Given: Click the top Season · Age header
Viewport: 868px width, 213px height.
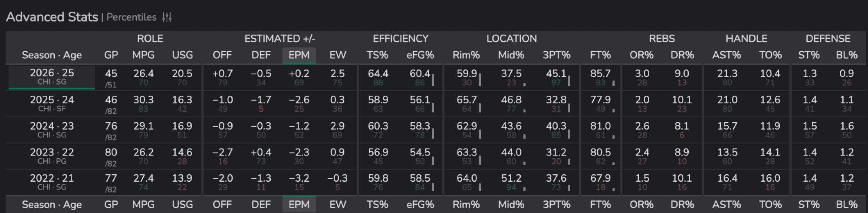Looking at the screenshot, I should coord(52,55).
